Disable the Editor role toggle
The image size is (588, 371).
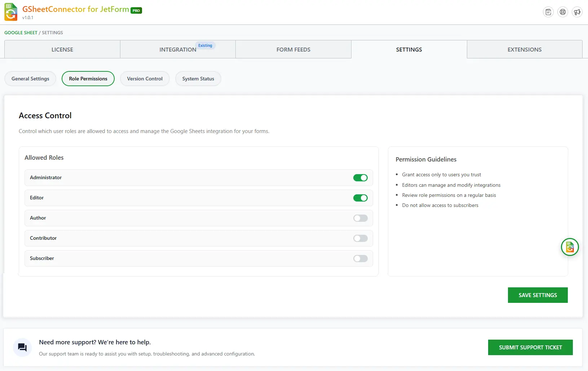[x=360, y=198]
